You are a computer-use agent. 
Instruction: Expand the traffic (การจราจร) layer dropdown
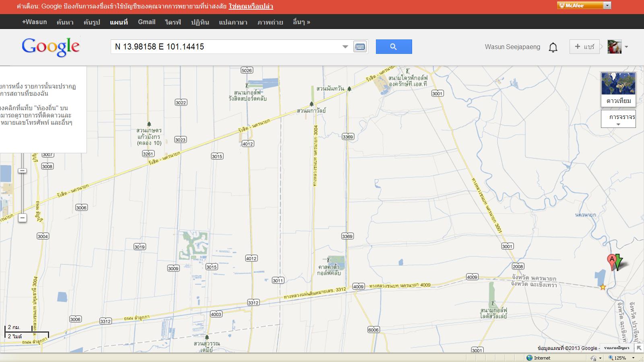618,119
